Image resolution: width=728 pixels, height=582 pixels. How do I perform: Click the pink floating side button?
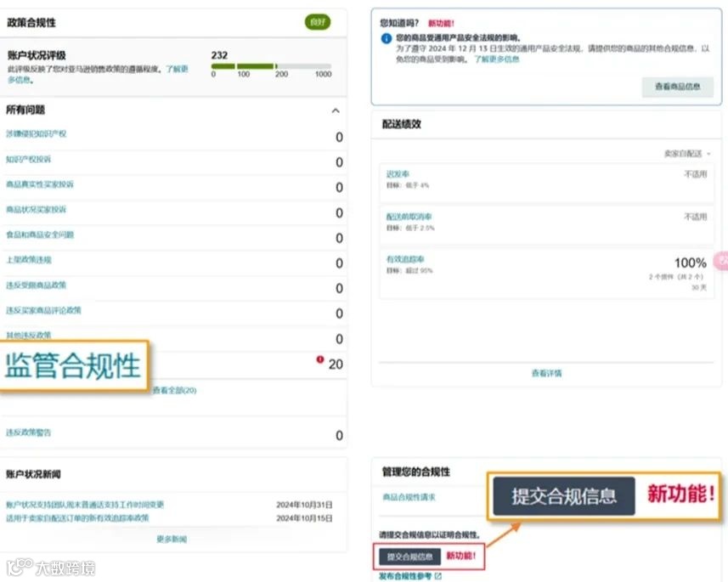721,261
